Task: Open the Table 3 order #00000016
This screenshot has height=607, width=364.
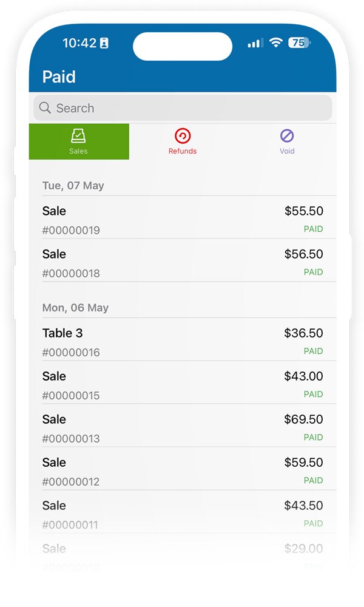Action: pos(182,342)
